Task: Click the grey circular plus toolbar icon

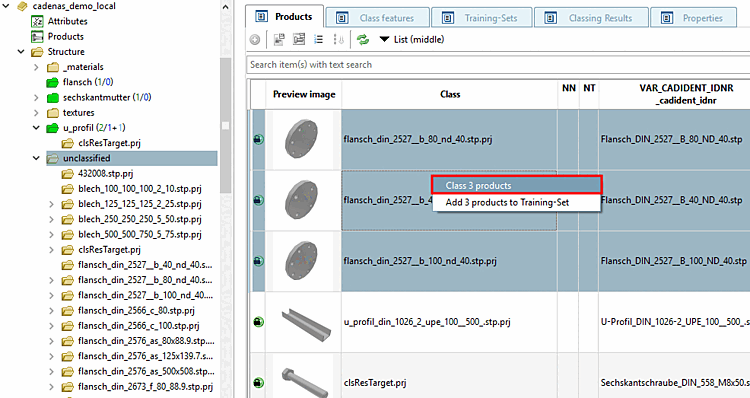Action: click(255, 40)
